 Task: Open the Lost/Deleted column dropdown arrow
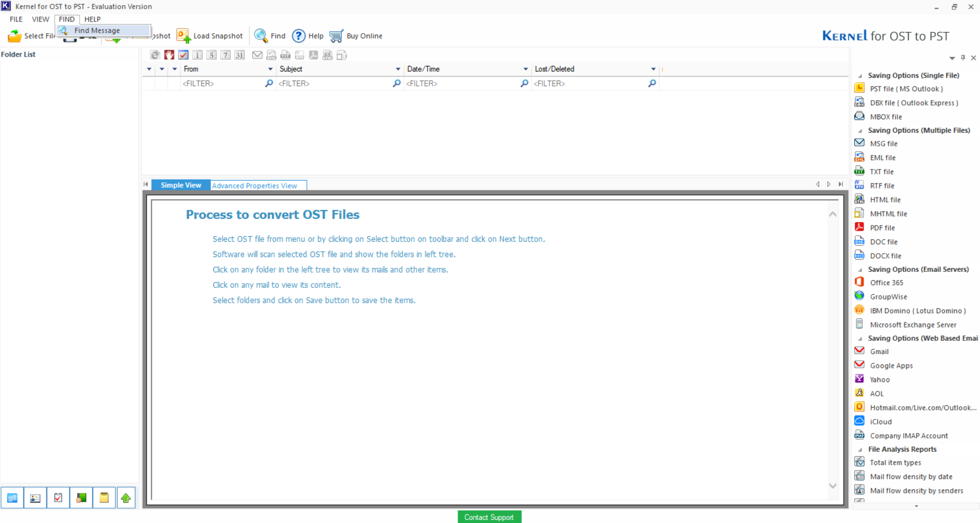[x=653, y=69]
